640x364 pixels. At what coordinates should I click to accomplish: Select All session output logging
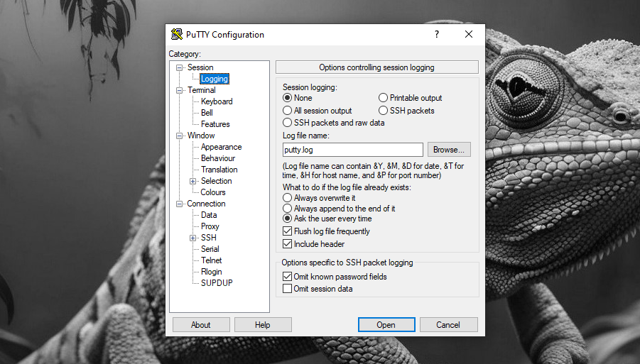coord(288,111)
